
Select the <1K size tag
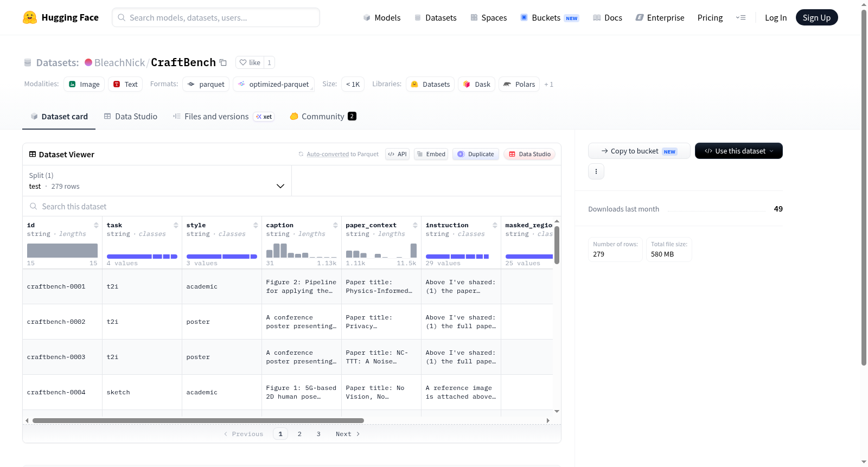[353, 84]
